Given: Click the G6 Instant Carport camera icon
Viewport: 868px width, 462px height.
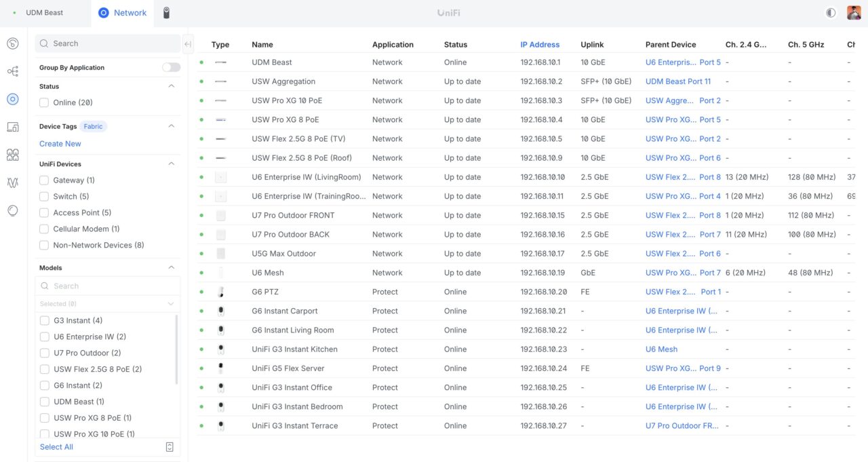Looking at the screenshot, I should [220, 311].
